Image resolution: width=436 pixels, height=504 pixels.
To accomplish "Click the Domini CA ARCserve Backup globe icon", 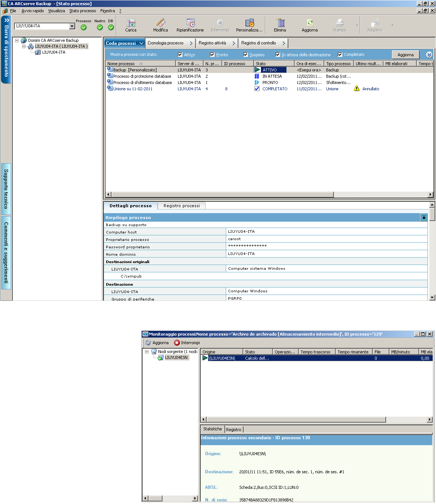I will pos(24,40).
